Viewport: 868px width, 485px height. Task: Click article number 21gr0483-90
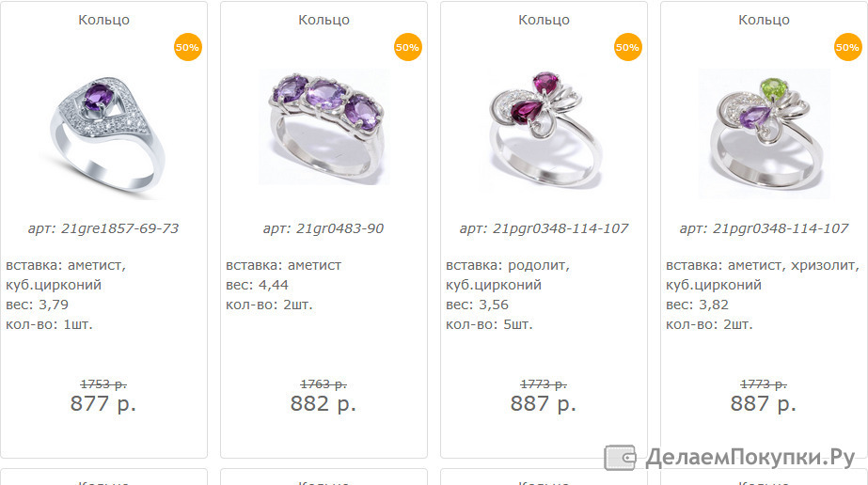click(324, 228)
